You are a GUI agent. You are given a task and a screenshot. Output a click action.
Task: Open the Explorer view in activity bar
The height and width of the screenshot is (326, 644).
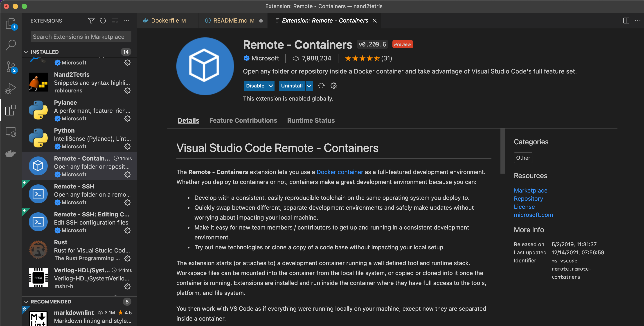click(11, 23)
